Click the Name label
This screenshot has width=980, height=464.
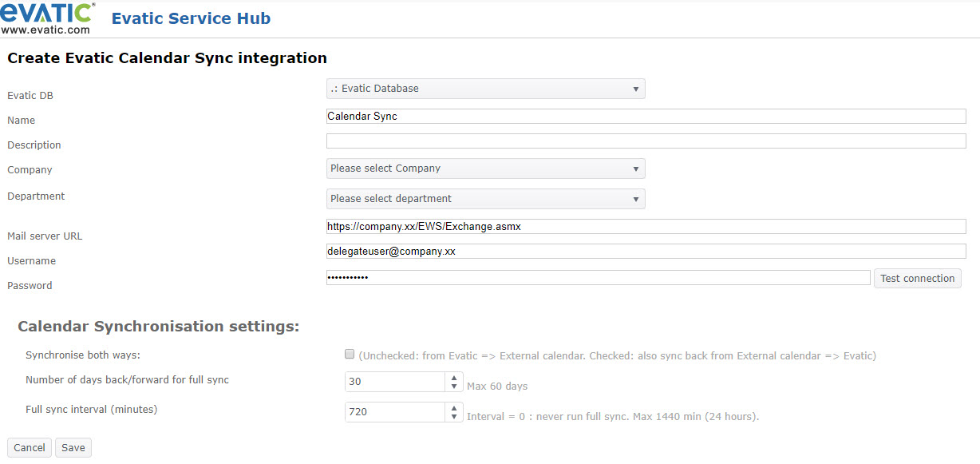tap(22, 121)
